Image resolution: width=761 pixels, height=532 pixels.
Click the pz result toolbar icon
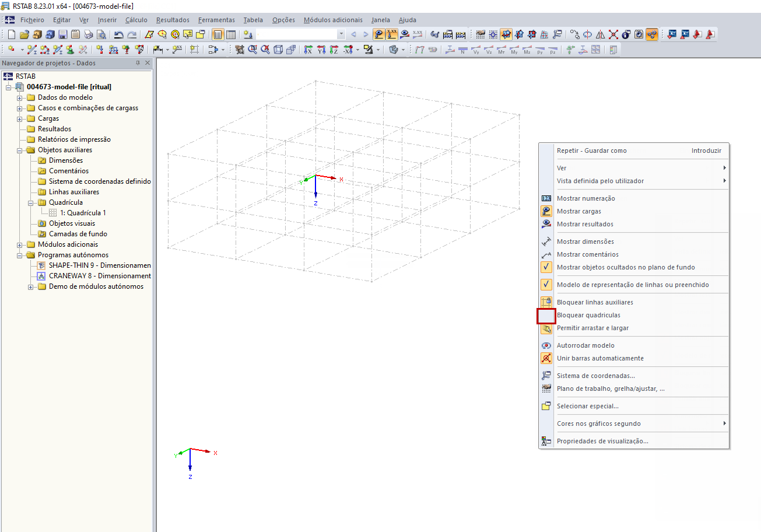point(553,50)
